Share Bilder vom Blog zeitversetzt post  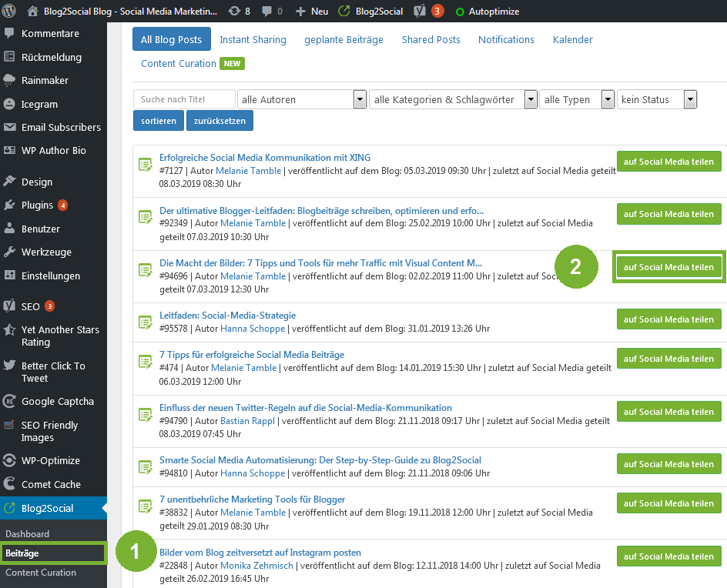click(x=668, y=556)
